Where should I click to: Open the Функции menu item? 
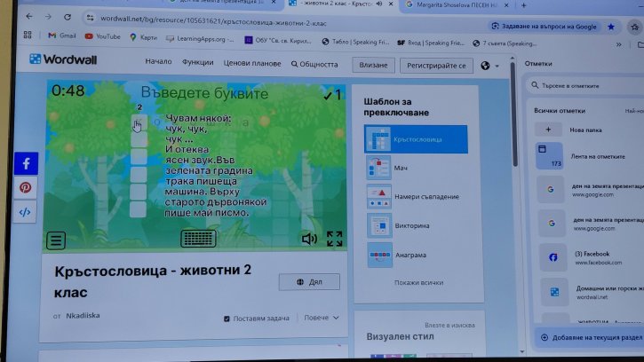pyautogui.click(x=197, y=62)
